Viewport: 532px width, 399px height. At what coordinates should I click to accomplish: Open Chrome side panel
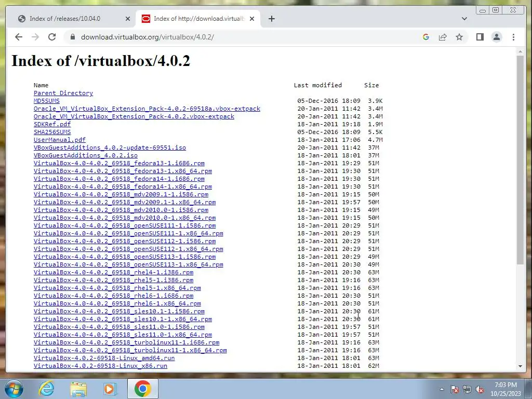click(x=480, y=37)
